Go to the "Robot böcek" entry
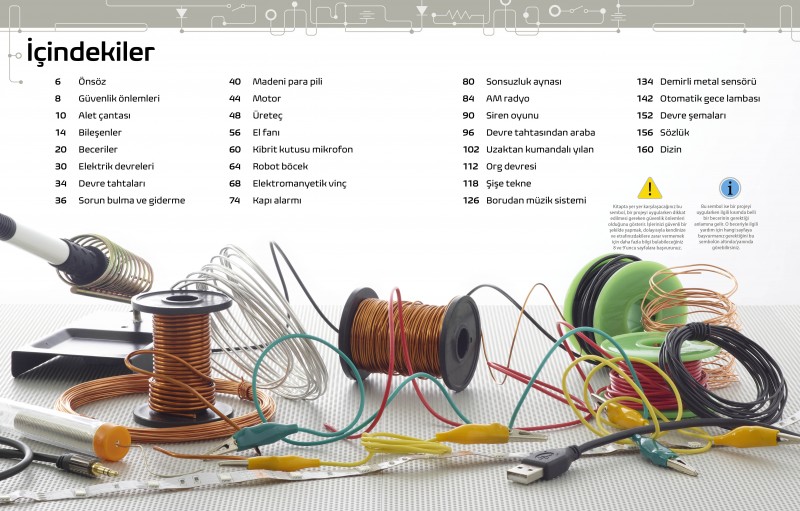This screenshot has width=800, height=511. 280,166
